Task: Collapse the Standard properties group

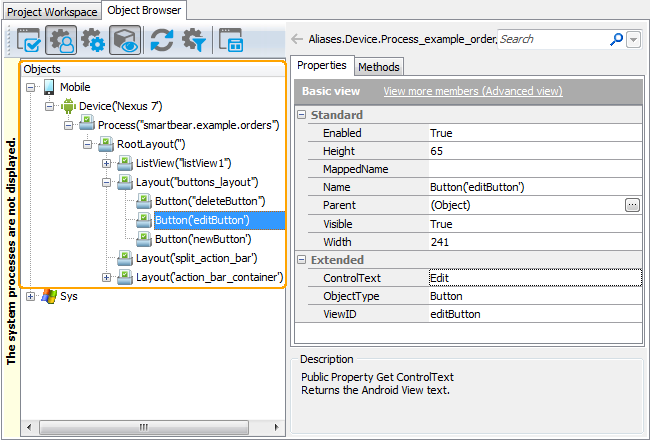Action: pyautogui.click(x=302, y=115)
